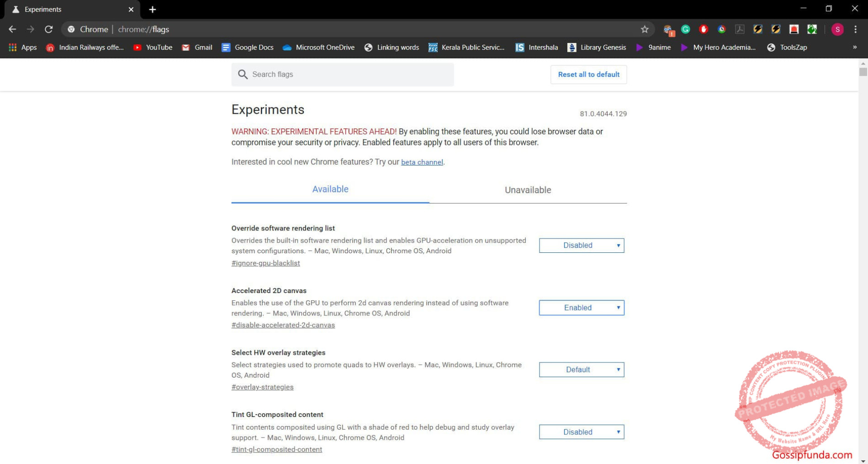Switch to the Unavailable tab
The width and height of the screenshot is (868, 464).
(528, 190)
